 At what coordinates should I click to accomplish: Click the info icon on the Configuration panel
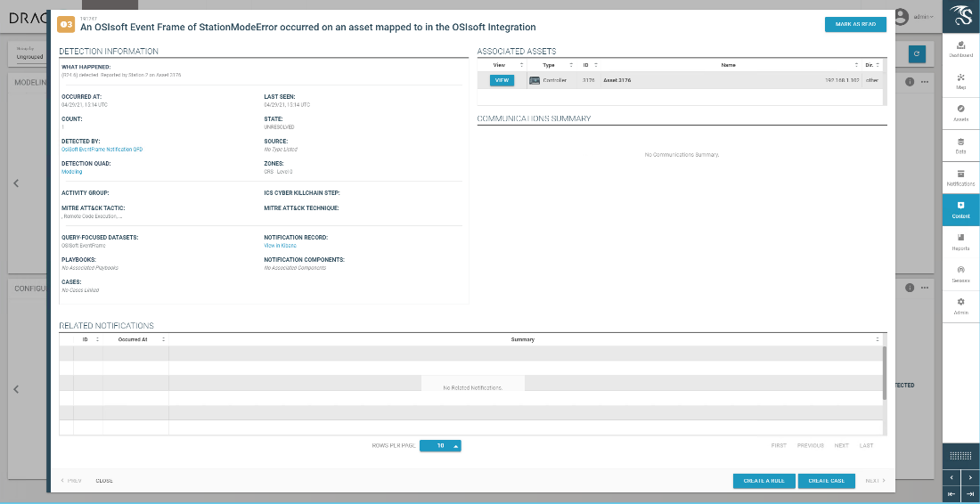coord(910,288)
